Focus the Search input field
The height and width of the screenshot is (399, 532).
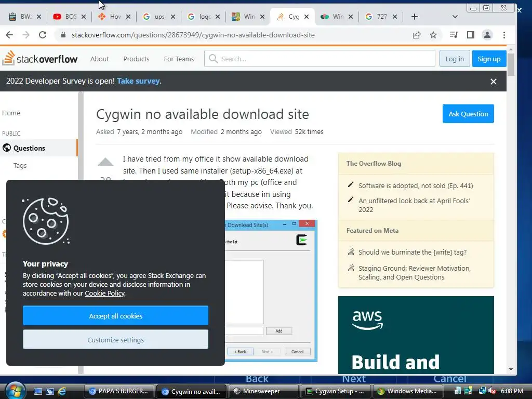click(x=320, y=59)
